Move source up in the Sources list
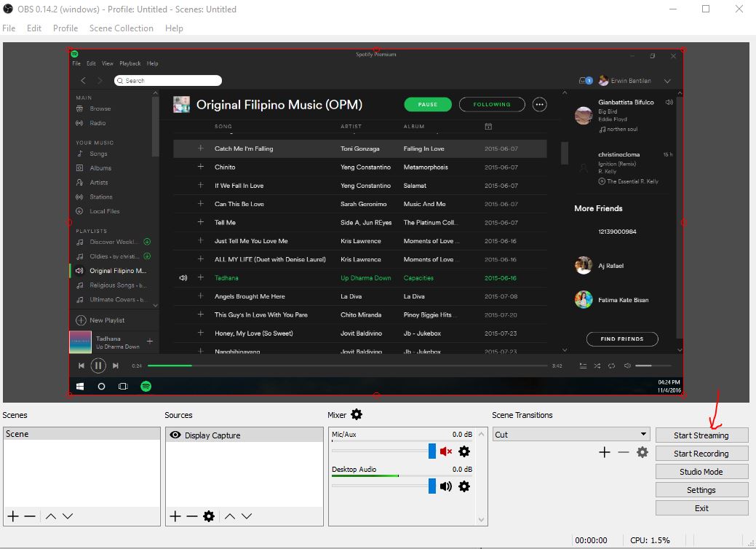 [230, 516]
